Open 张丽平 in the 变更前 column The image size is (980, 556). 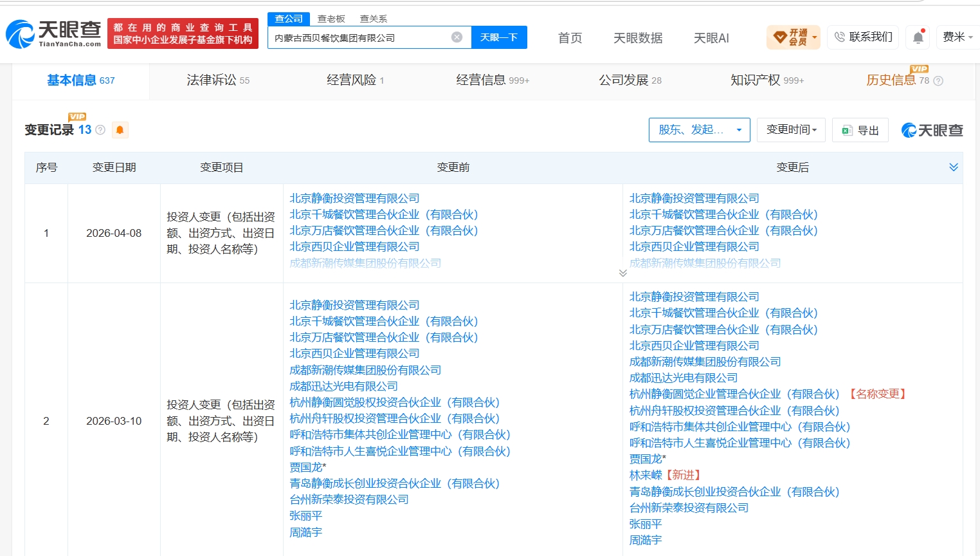(305, 515)
